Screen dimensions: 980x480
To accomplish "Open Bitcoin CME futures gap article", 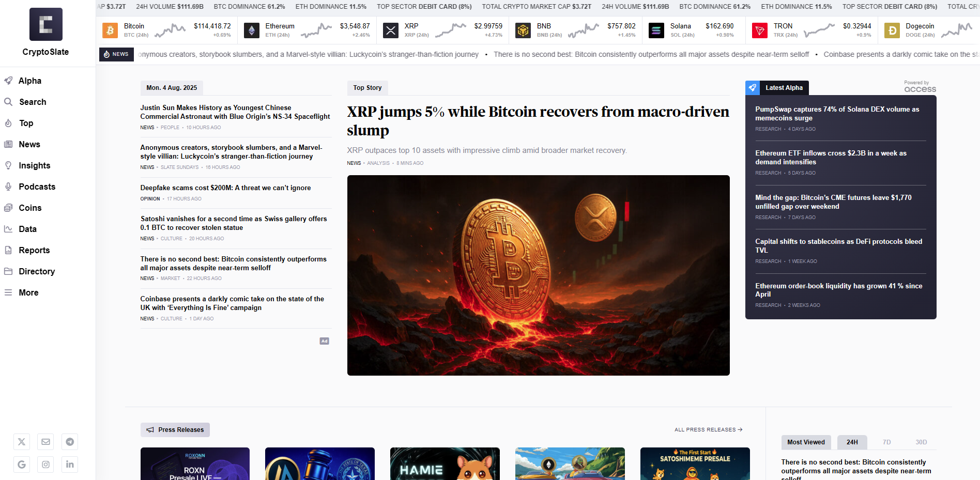I will [x=833, y=202].
